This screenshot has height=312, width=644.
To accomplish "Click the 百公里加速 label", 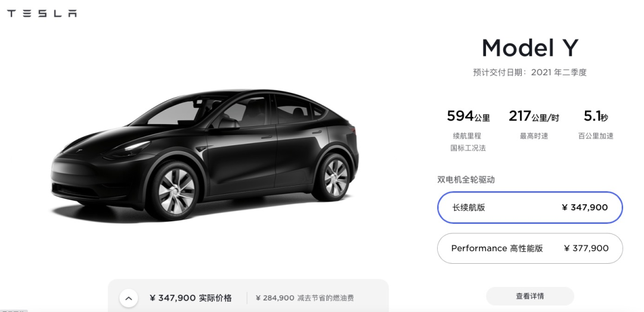I will (596, 136).
